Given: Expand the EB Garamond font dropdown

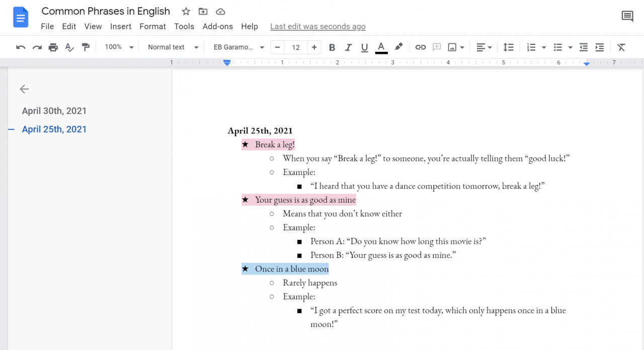Looking at the screenshot, I should [238, 47].
